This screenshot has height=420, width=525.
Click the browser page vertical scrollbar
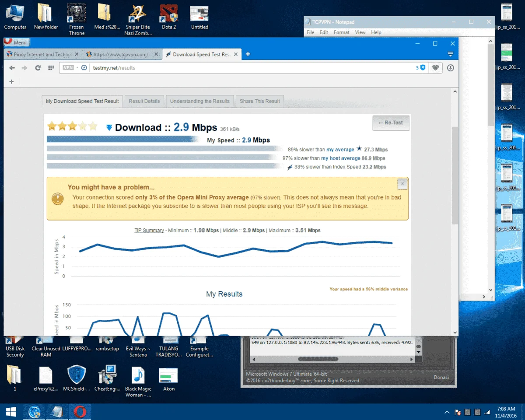pos(455,175)
